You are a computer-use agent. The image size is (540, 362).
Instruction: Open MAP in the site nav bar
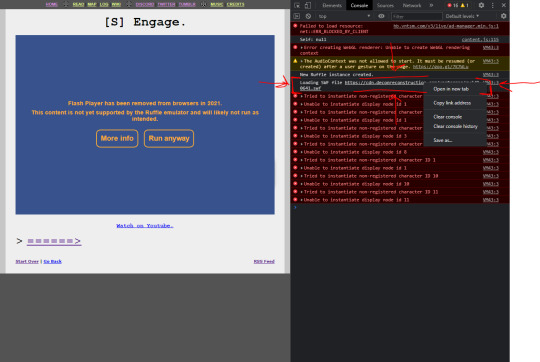(x=92, y=4)
